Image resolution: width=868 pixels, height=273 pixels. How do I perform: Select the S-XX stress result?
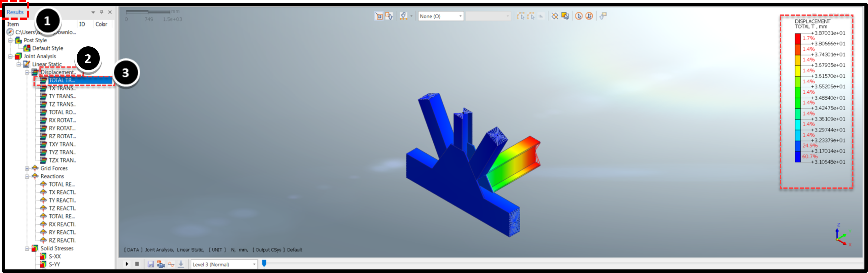pos(55,256)
